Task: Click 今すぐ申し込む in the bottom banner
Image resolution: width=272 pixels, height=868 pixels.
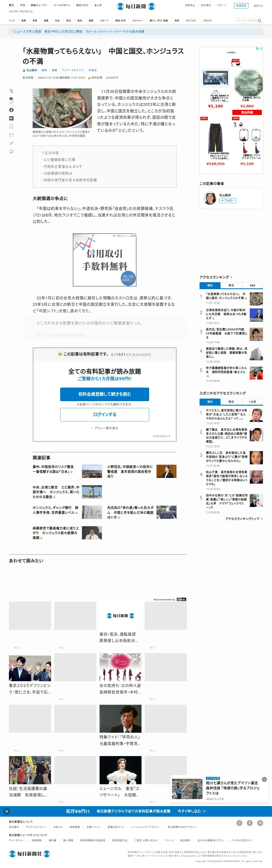Action: (192, 811)
